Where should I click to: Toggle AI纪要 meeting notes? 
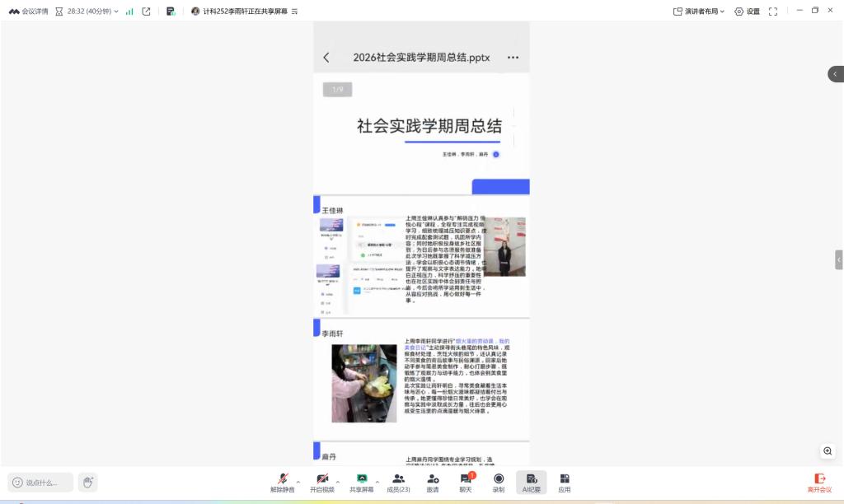click(531, 482)
